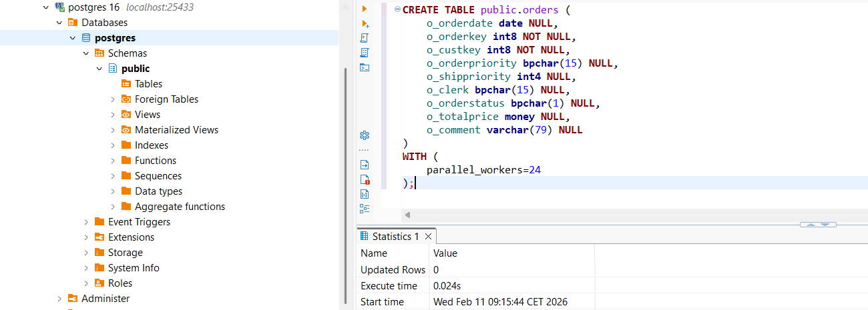Expand the Functions node
This screenshot has width=868, height=310.
pos(113,161)
